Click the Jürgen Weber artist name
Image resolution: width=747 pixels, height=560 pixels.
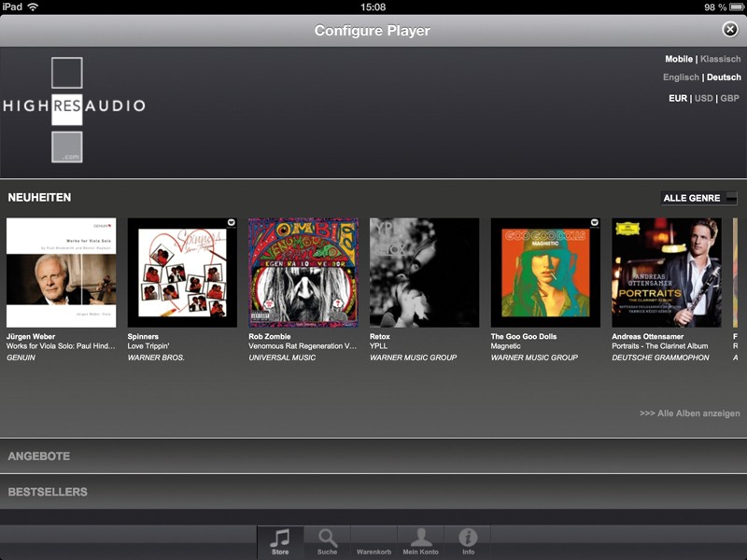coord(31,336)
